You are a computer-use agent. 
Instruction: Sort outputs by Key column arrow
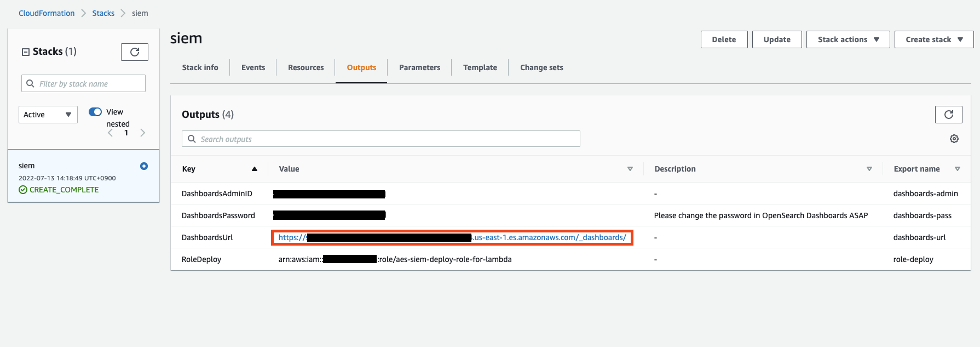click(x=254, y=169)
